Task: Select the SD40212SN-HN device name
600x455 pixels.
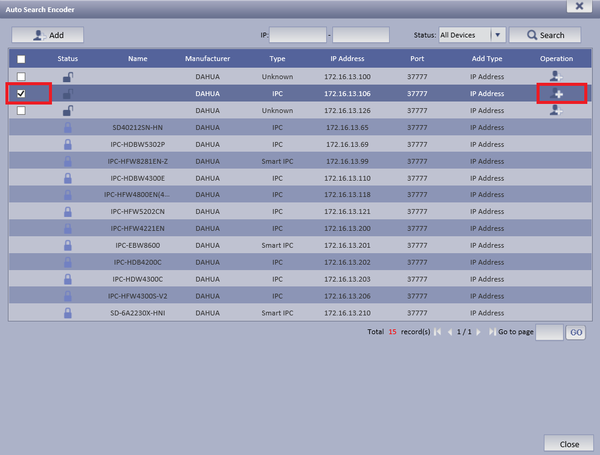Action: 138,127
